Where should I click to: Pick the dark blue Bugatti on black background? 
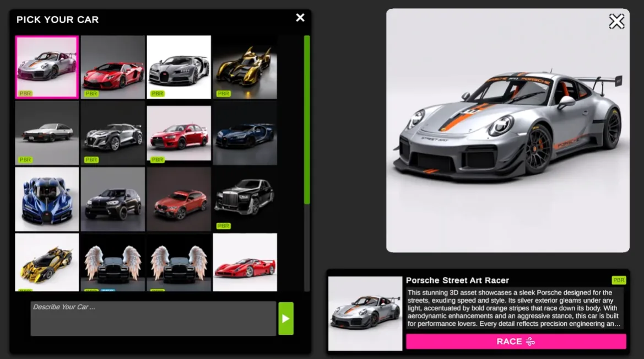pyautogui.click(x=245, y=133)
